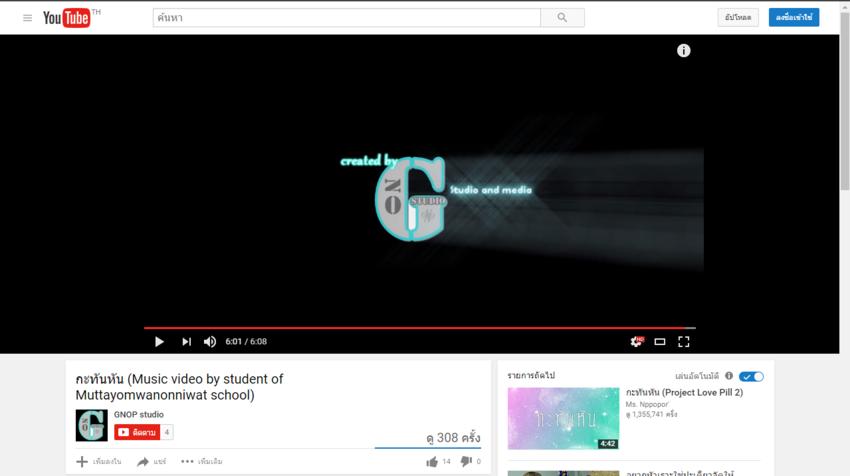850x476 pixels.
Task: Click the magnifier search button
Action: [563, 18]
